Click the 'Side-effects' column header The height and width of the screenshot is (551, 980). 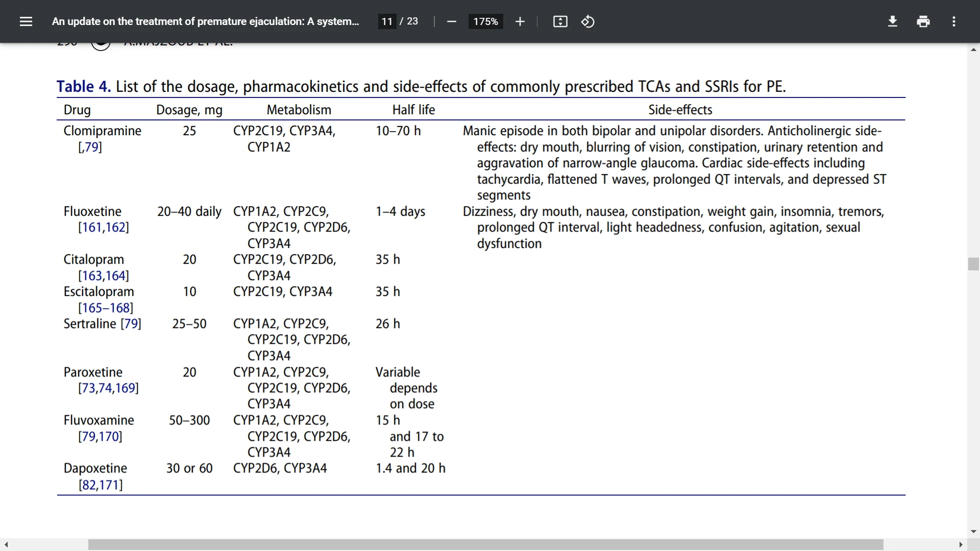[x=680, y=110]
